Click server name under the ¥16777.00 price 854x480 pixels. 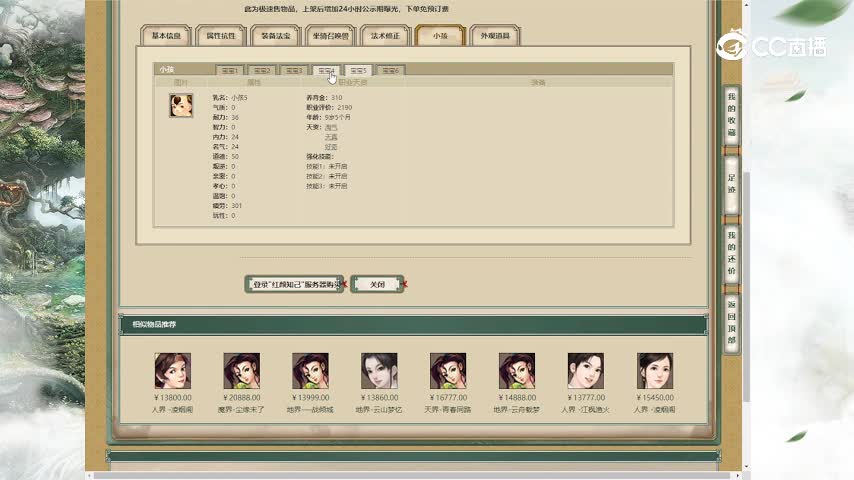[x=448, y=409]
